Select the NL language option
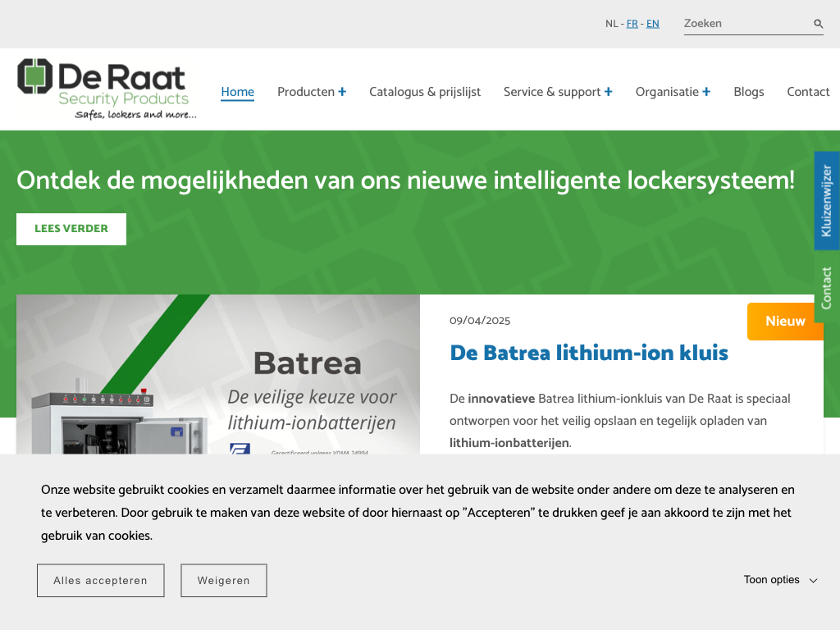Viewport: 840px width, 630px height. (x=612, y=24)
